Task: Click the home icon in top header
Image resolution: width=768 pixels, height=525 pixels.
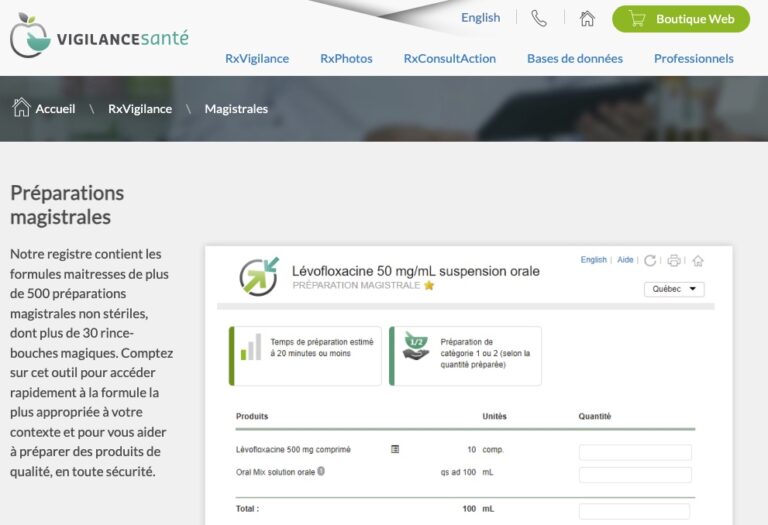Action: click(587, 19)
